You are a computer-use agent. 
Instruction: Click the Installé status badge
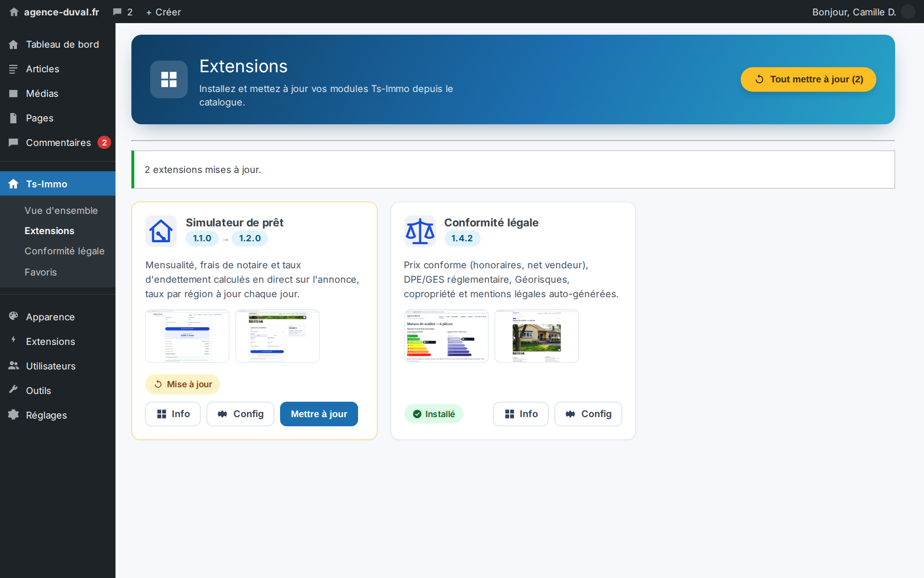pyautogui.click(x=434, y=414)
